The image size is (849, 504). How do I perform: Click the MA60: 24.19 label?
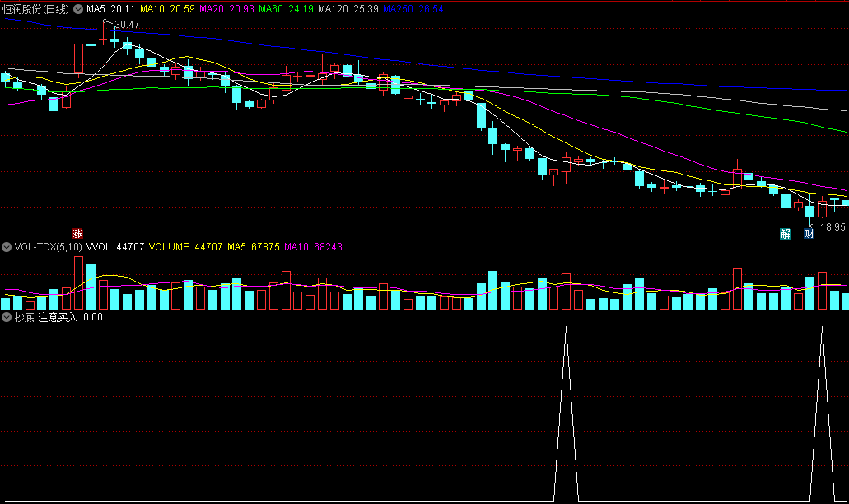coord(286,9)
